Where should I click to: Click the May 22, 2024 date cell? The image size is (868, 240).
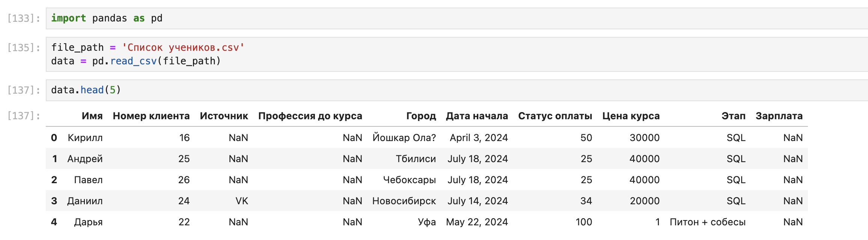tap(477, 222)
